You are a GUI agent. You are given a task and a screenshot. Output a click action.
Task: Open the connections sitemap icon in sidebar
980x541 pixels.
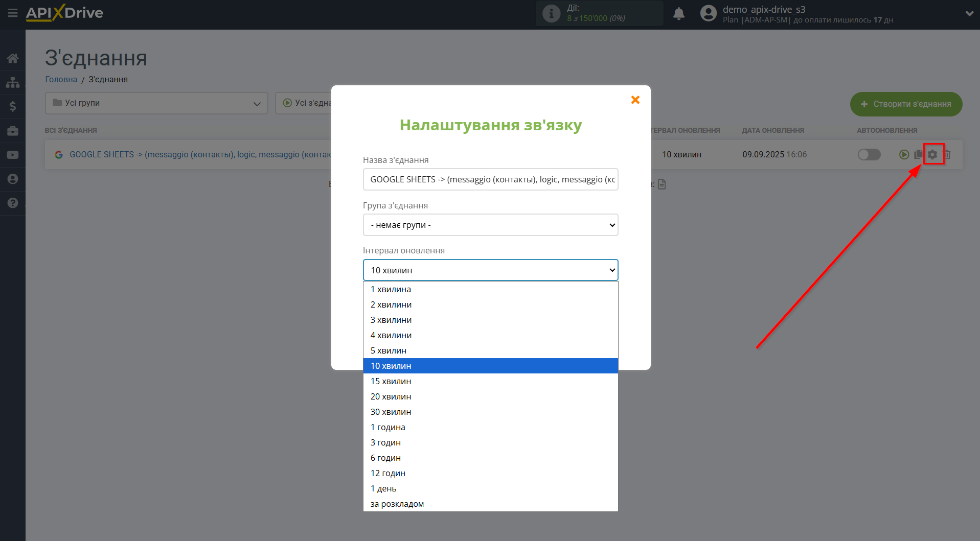click(x=12, y=82)
